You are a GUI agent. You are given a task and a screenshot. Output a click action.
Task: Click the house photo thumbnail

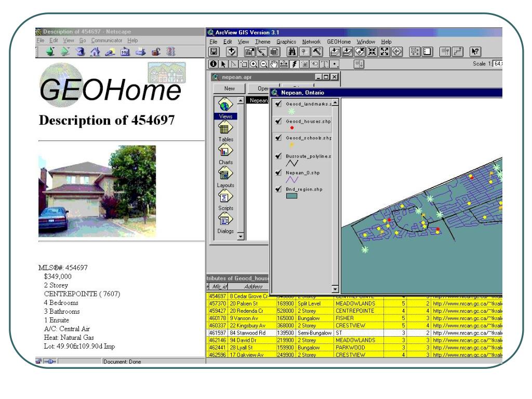(x=97, y=191)
